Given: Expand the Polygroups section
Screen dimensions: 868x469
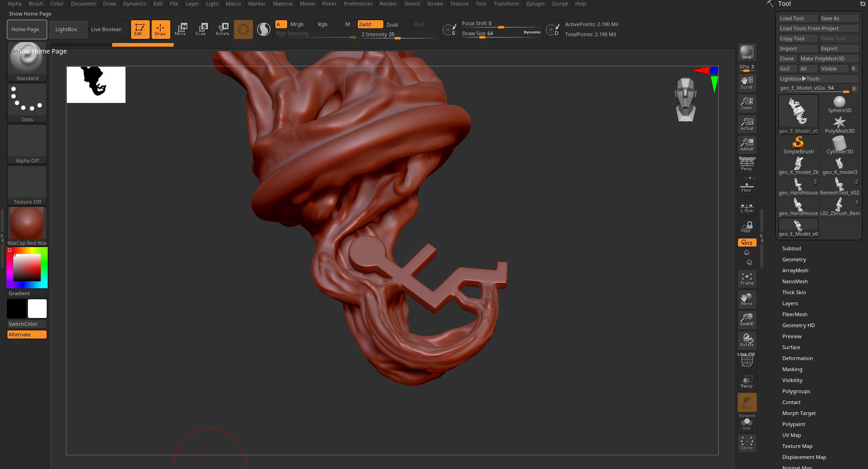Looking at the screenshot, I should 796,391.
